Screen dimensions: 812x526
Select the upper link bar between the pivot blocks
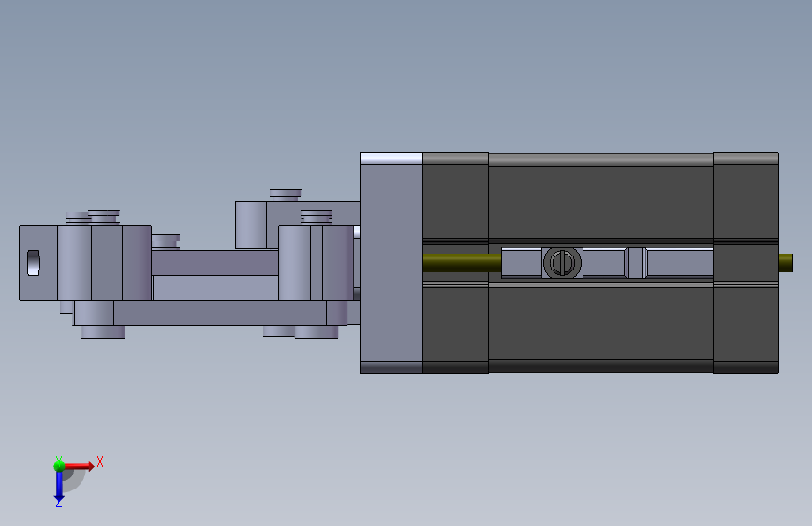(x=214, y=262)
